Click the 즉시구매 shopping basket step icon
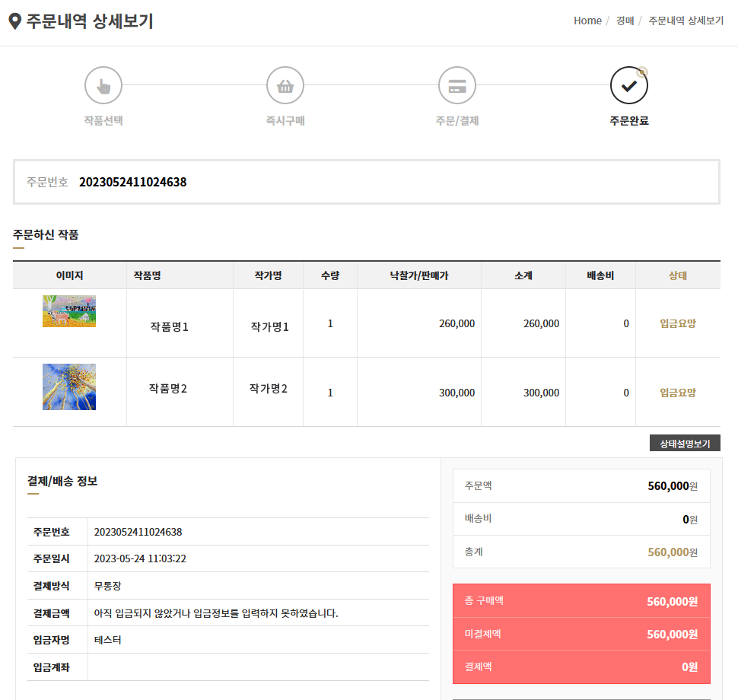This screenshot has width=738, height=700. (x=285, y=85)
